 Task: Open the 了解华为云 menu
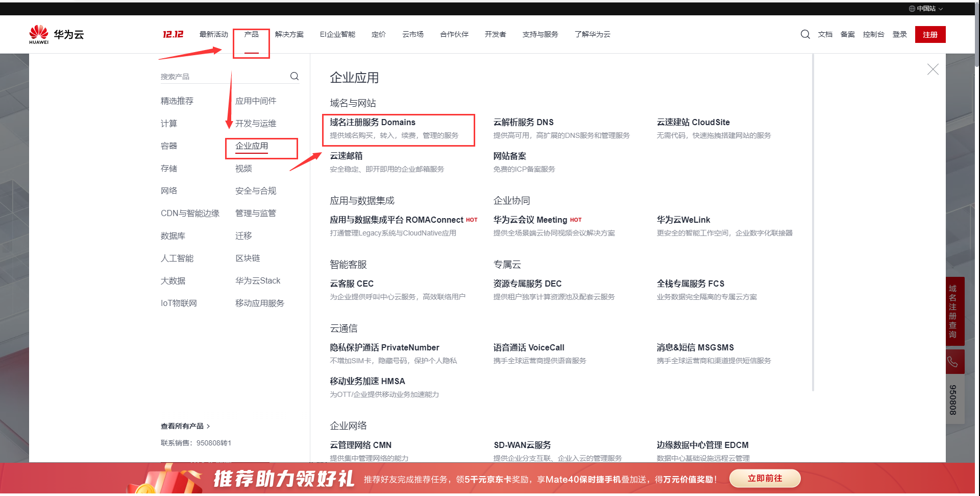click(593, 34)
